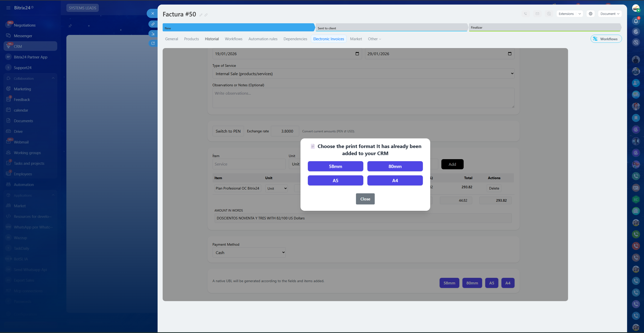Click the Exchange rate input field
644x333 pixels.
(x=285, y=131)
